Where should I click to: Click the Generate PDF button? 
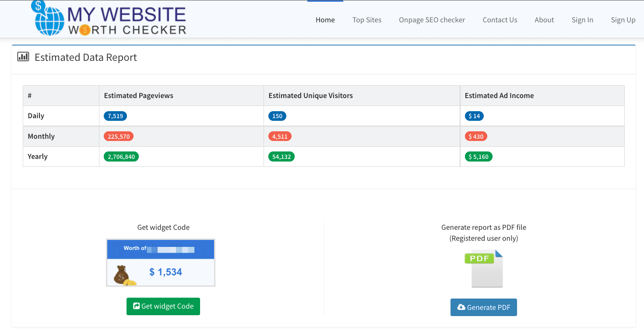pyautogui.click(x=484, y=307)
